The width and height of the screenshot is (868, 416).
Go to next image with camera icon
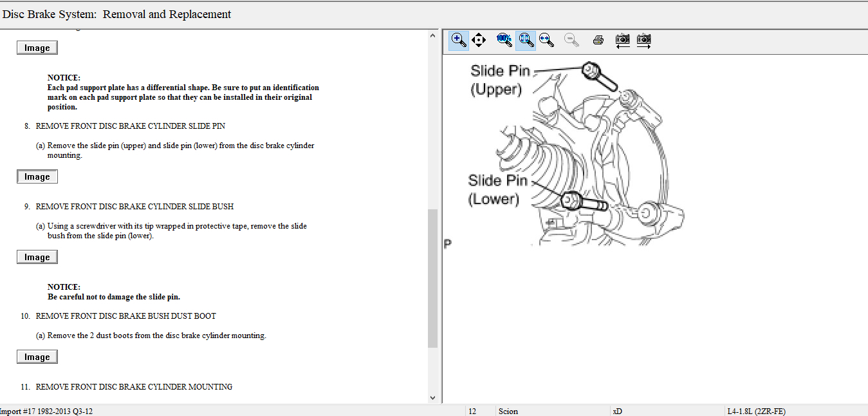(643, 40)
